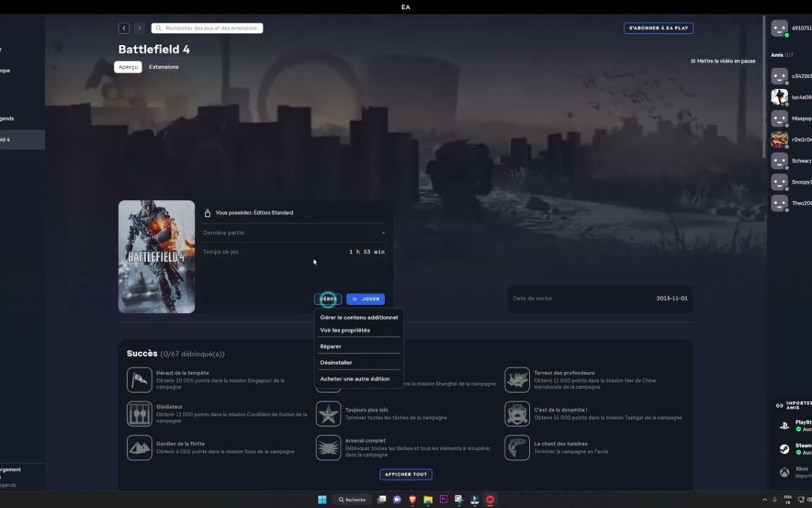Image resolution: width=812 pixels, height=508 pixels.
Task: Launch the game with Jouer
Action: click(x=365, y=299)
